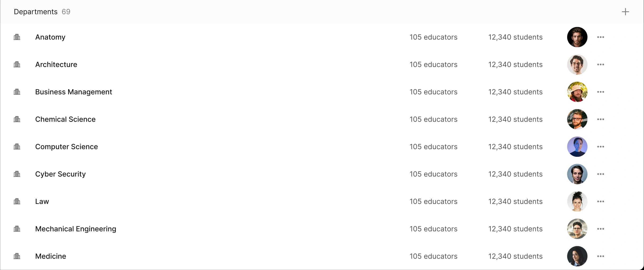Image resolution: width=644 pixels, height=270 pixels.
Task: Click the ellipsis icon for Medicine row
Action: pos(600,256)
